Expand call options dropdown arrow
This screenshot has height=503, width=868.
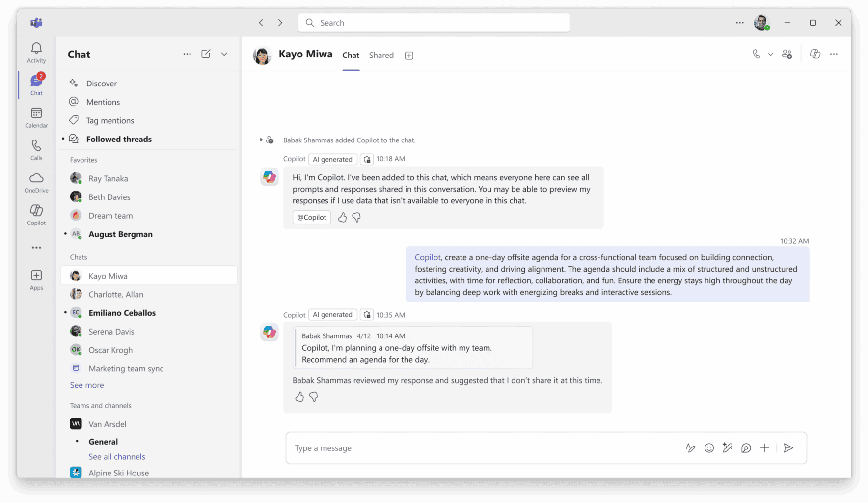770,55
